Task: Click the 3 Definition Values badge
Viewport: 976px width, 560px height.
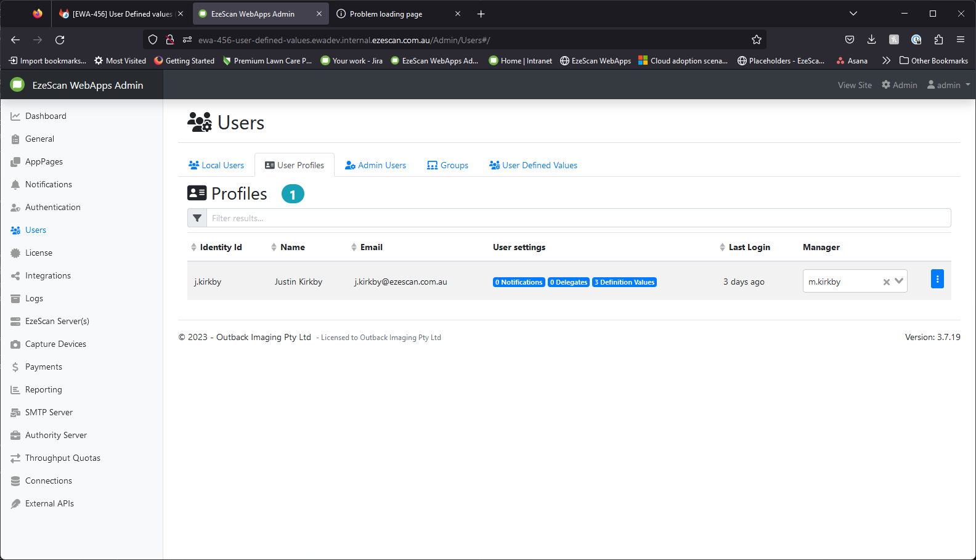Action: coord(624,282)
